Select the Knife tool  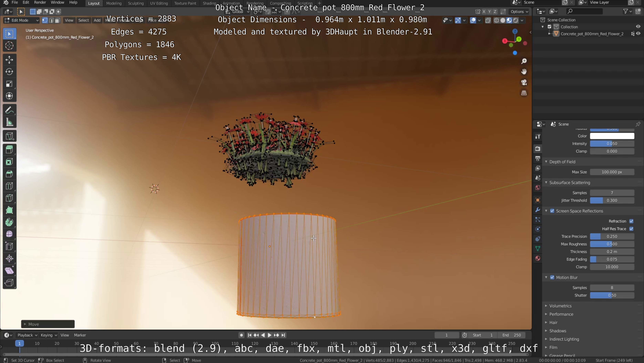(9, 198)
